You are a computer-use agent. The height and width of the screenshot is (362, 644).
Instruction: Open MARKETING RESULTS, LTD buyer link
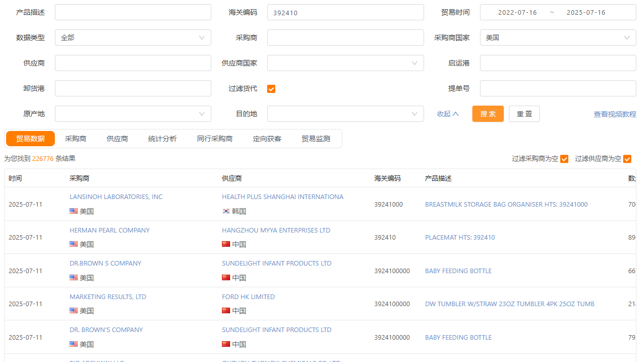tap(108, 297)
